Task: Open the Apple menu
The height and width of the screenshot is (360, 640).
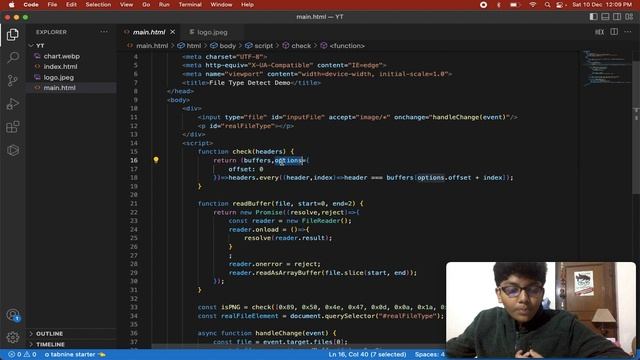Action: coord(11,4)
